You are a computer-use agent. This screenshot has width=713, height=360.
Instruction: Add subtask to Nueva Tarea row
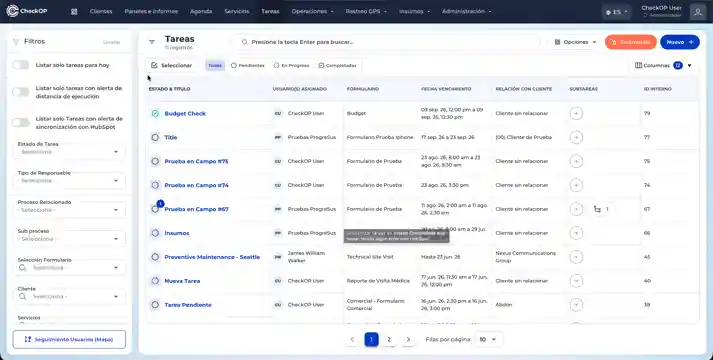pos(576,281)
